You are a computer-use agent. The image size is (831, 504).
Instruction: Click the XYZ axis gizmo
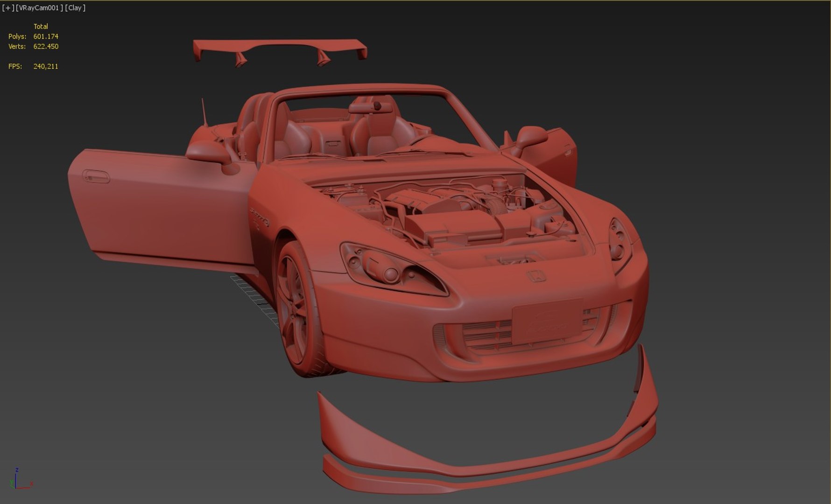[x=21, y=479]
